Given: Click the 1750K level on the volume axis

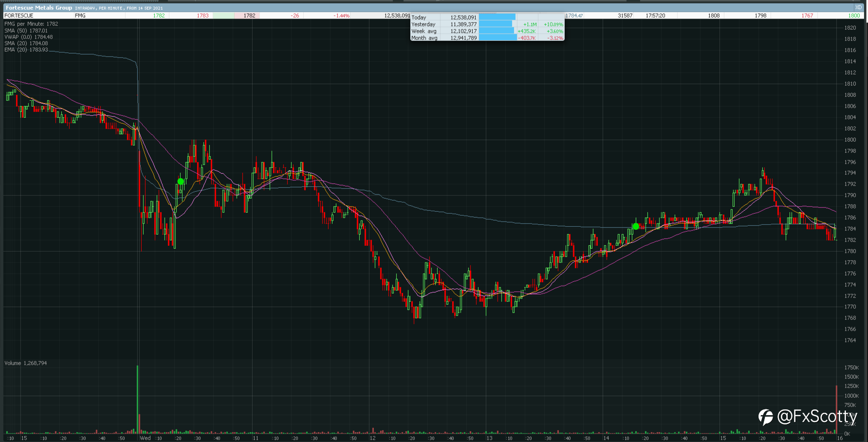Looking at the screenshot, I should click(x=851, y=368).
